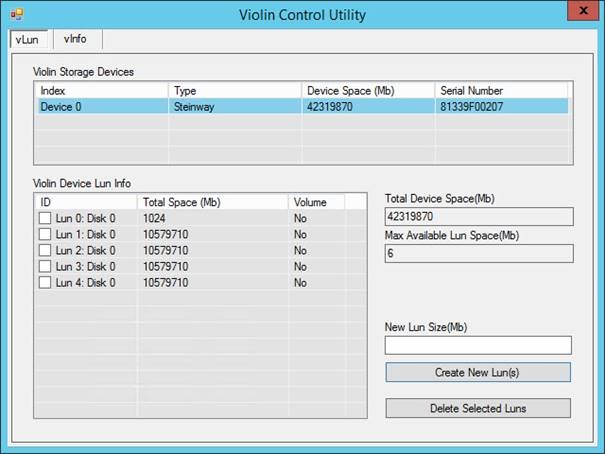Click Lun 1 total space 10579710
This screenshot has width=605, height=454.
point(166,235)
